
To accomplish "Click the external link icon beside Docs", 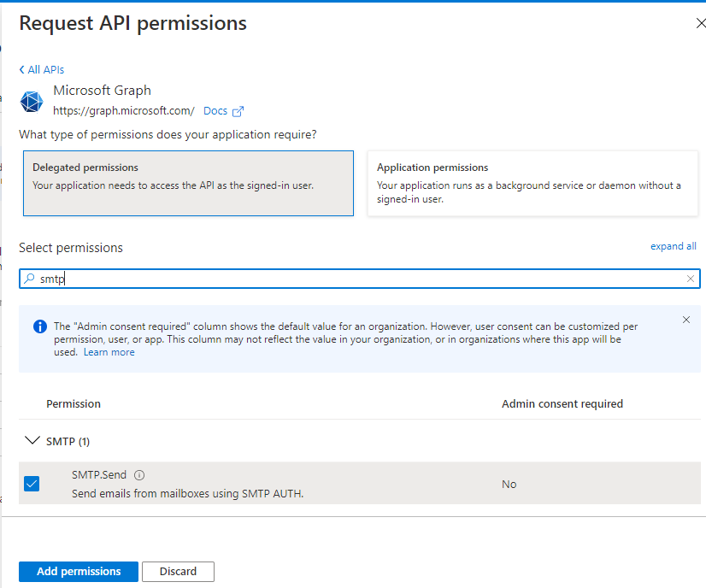I will pyautogui.click(x=238, y=111).
